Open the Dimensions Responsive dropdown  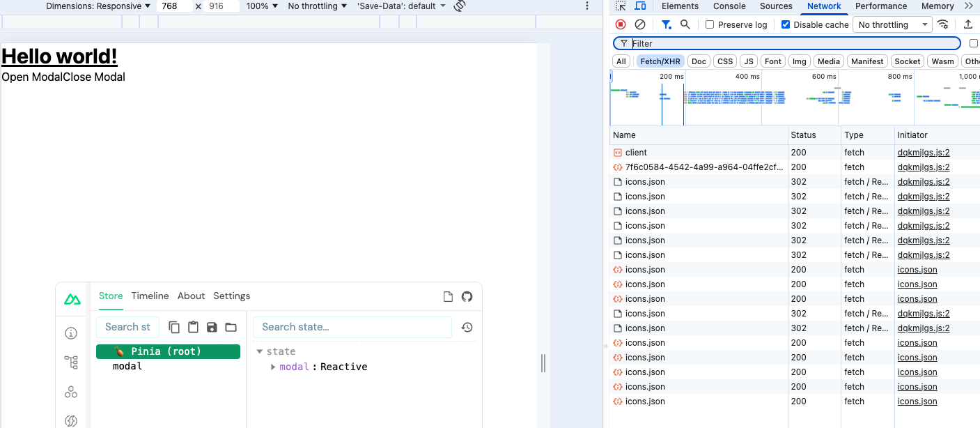(98, 6)
